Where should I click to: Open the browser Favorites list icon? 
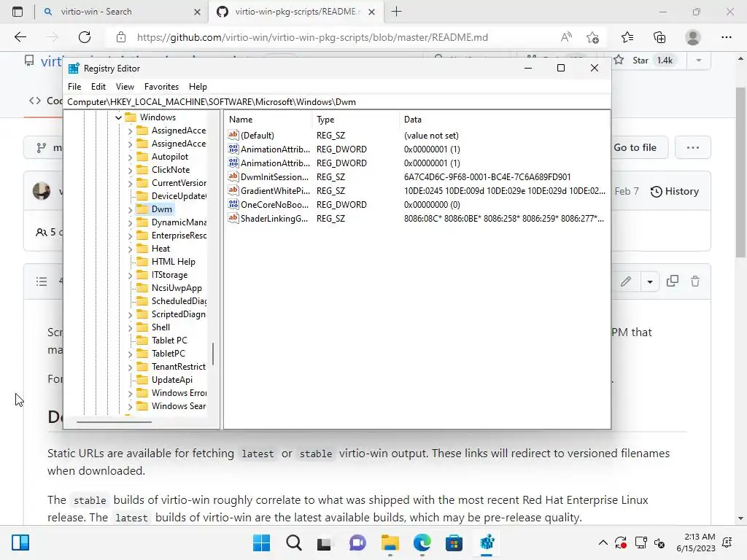[x=627, y=37]
